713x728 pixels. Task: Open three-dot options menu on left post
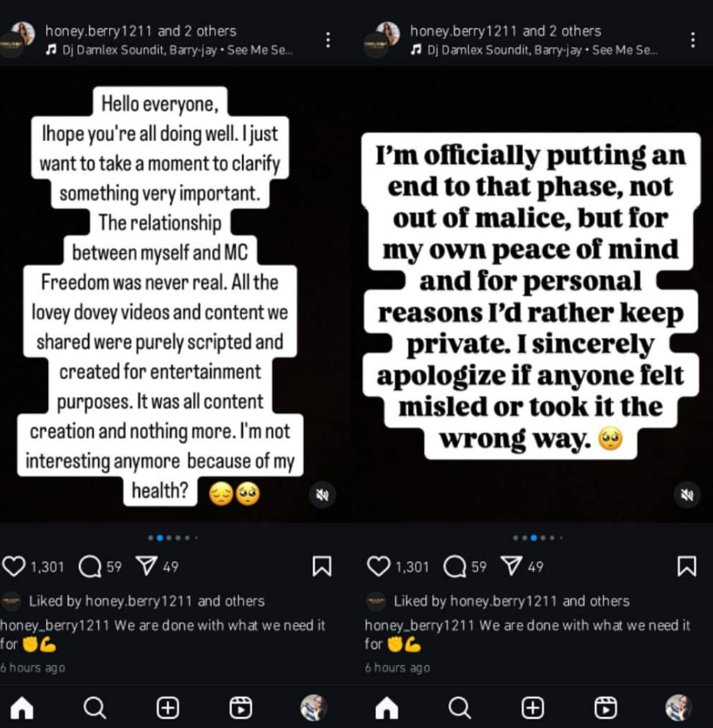[x=328, y=40]
